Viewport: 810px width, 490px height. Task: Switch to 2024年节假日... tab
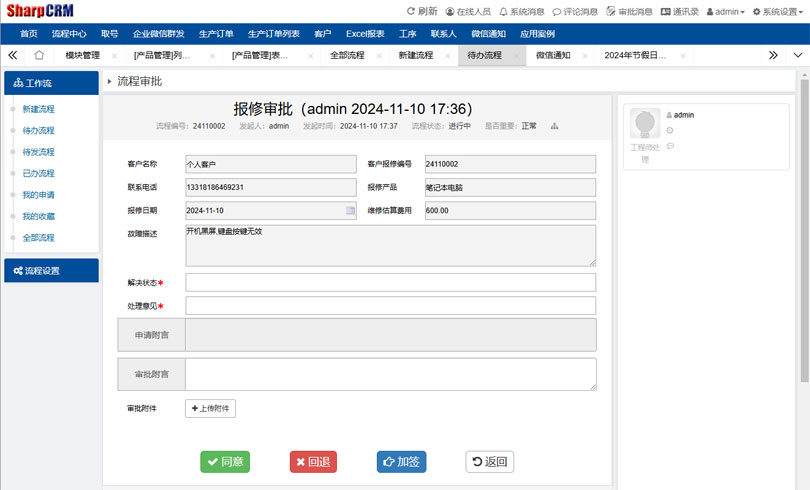[635, 55]
